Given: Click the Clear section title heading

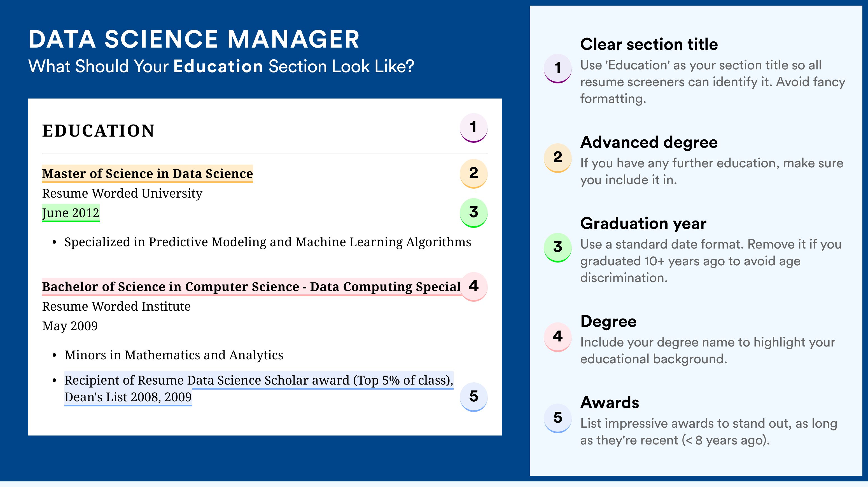Looking at the screenshot, I should point(649,45).
